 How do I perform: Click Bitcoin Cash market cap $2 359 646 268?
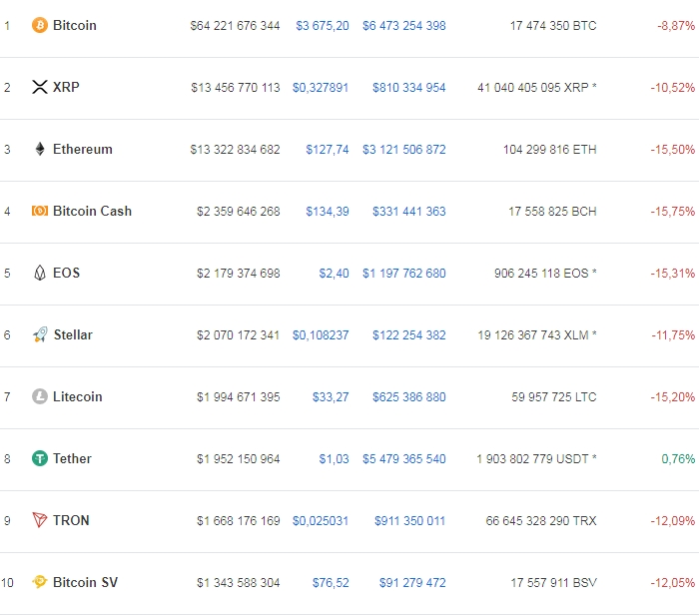click(239, 211)
